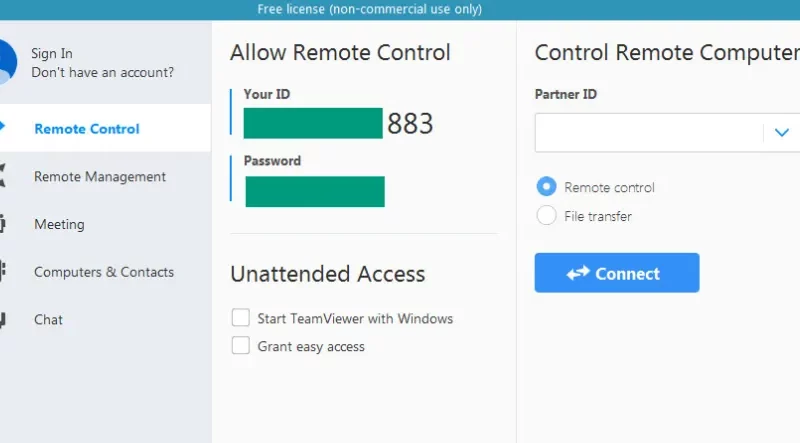Click the "Partner ID" label
This screenshot has height=443, width=800.
pyautogui.click(x=566, y=94)
